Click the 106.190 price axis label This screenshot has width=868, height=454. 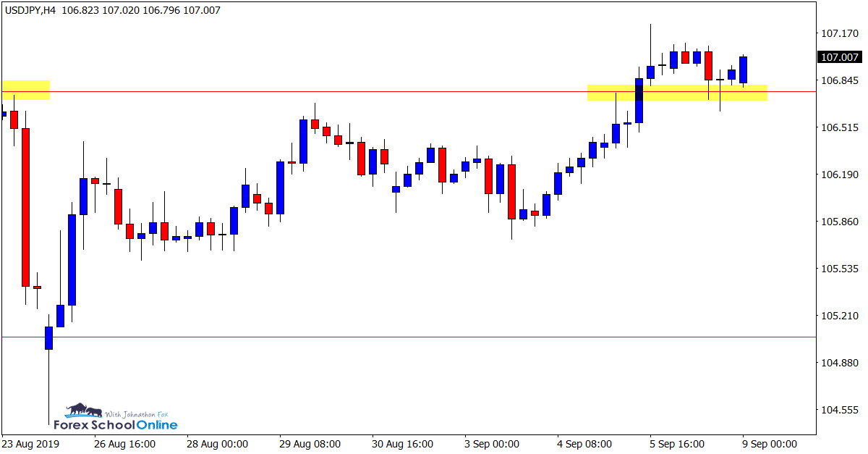point(839,175)
